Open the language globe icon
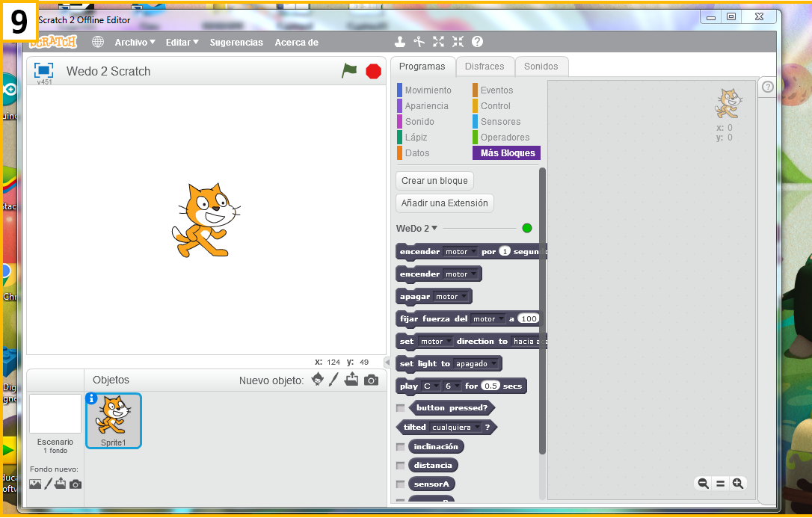This screenshot has height=518, width=812. pyautogui.click(x=98, y=42)
